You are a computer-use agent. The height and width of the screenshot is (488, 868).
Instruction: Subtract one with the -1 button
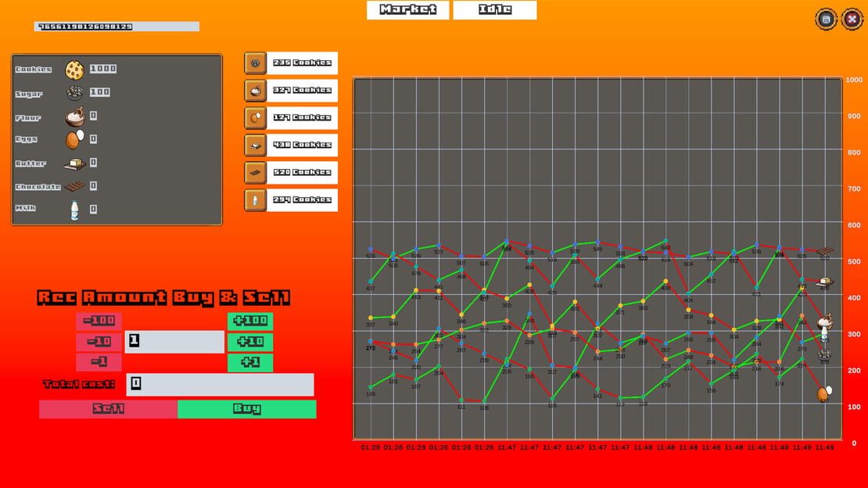pyautogui.click(x=99, y=362)
